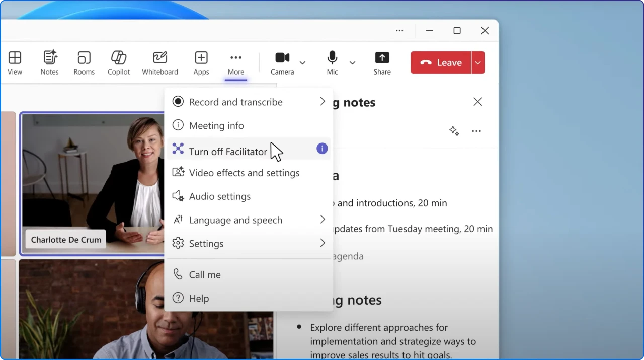644x360 pixels.
Task: Expand the Camera options arrow
Action: coord(302,63)
